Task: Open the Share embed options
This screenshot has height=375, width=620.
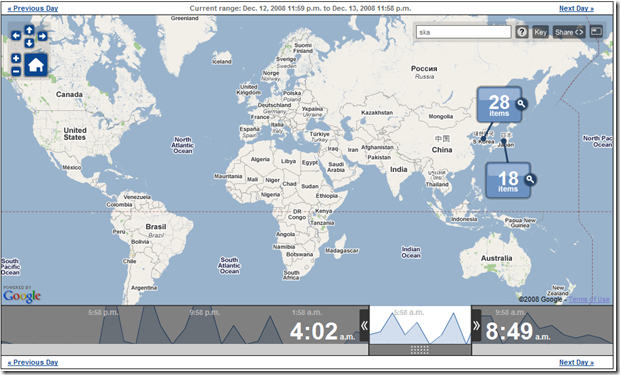Action: [x=569, y=32]
